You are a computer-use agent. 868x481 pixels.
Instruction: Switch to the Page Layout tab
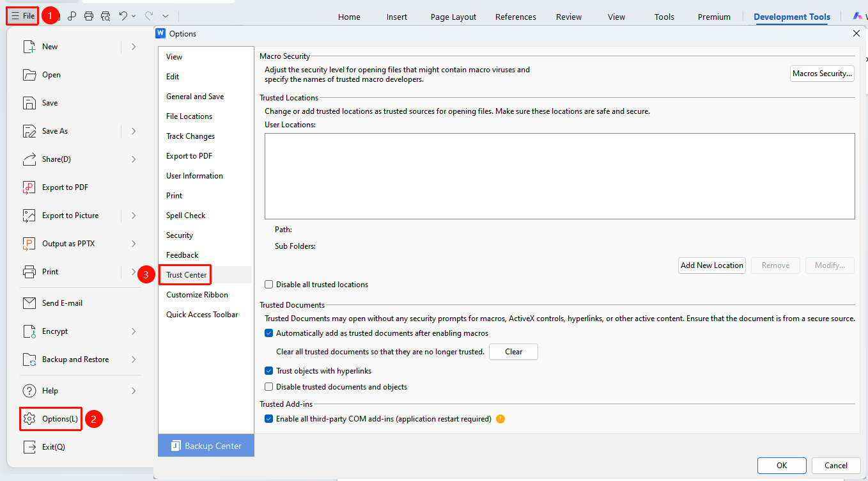click(453, 17)
